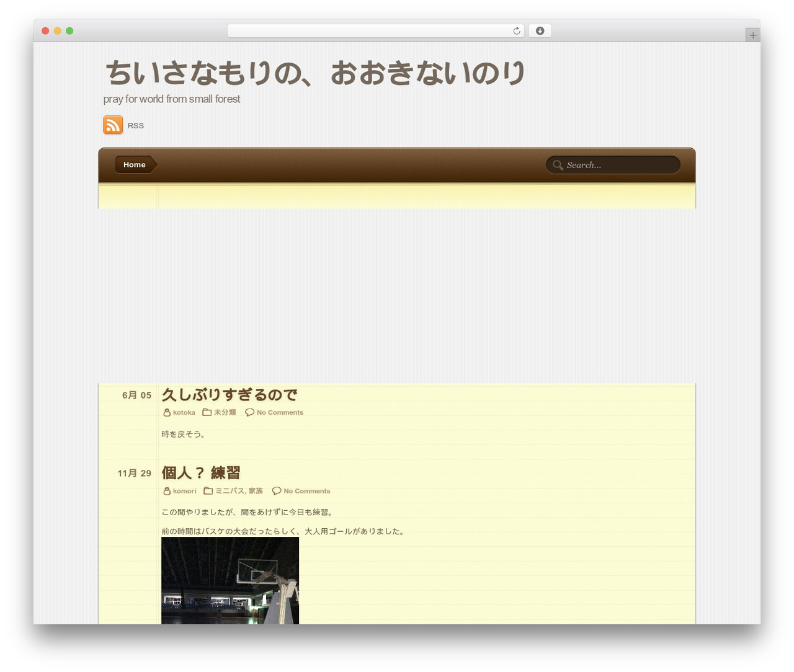View author kotoka's posts
Viewport: 794px width, 672px height.
[184, 413]
